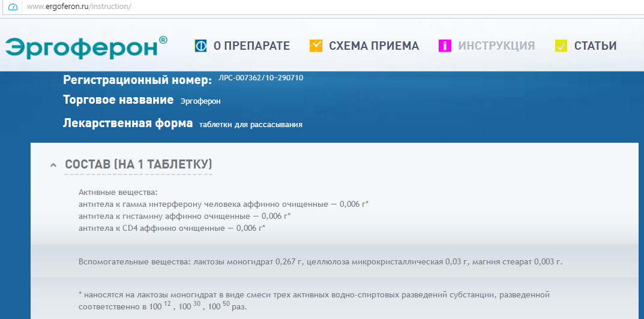
Task: Click the Лекарственная форма value таблетки для рассасывания
Action: (x=250, y=125)
